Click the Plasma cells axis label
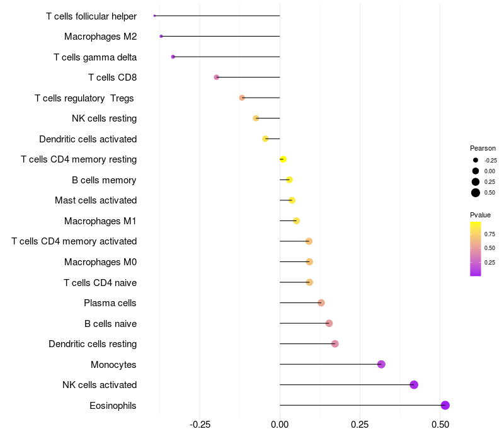The image size is (504, 441). coord(110,303)
